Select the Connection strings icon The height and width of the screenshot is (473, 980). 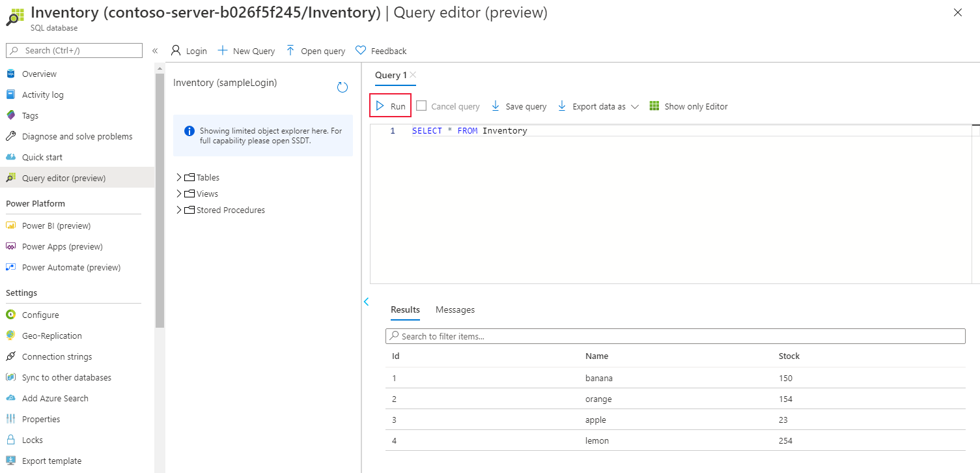pos(10,356)
